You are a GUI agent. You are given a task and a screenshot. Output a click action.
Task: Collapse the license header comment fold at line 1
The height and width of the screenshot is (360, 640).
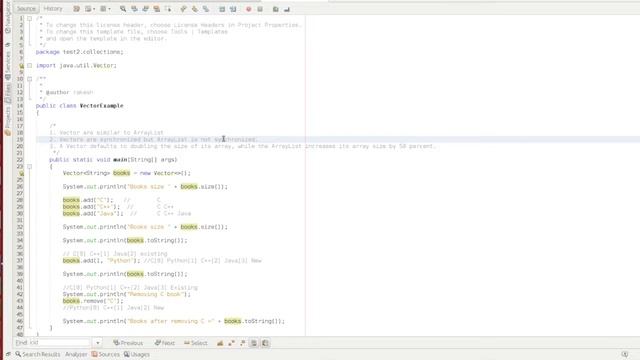click(x=29, y=18)
